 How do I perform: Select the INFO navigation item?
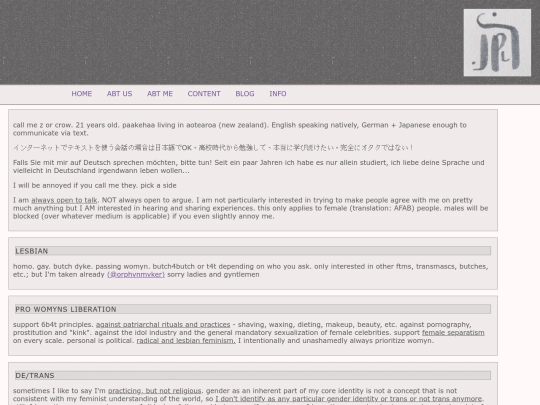coord(278,94)
